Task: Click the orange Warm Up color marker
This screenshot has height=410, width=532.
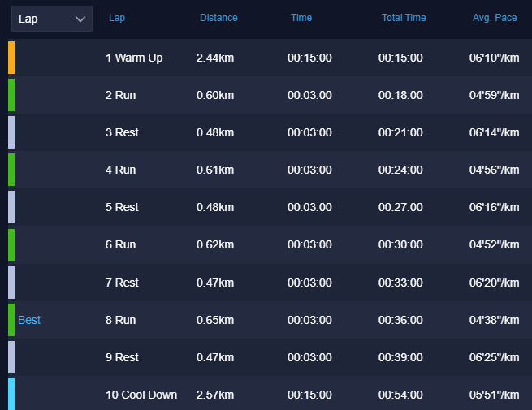Action: tap(11, 58)
